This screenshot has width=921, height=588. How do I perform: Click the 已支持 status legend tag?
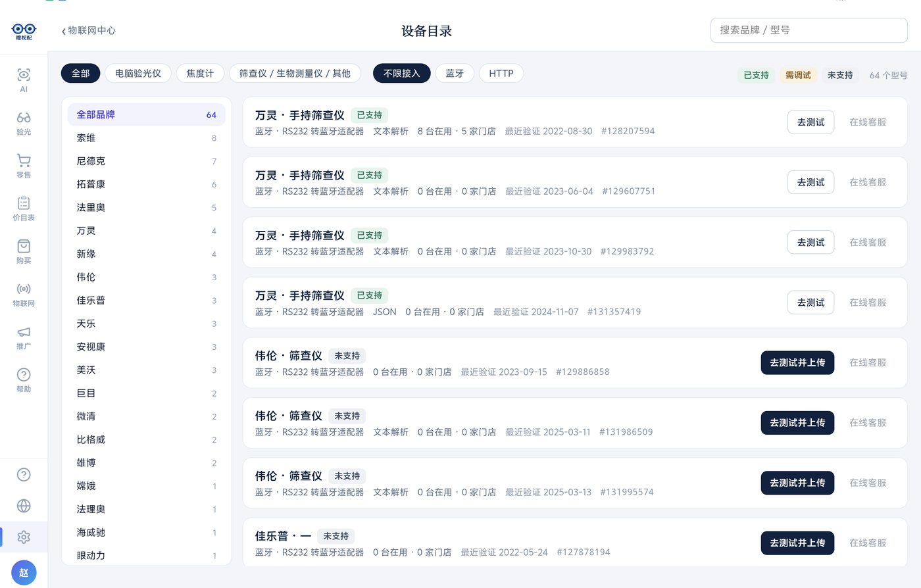click(x=756, y=75)
